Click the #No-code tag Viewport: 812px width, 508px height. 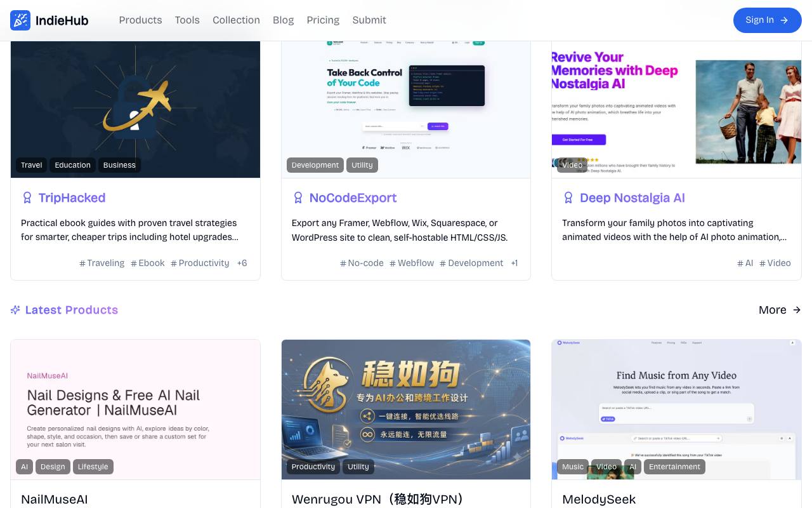[362, 263]
